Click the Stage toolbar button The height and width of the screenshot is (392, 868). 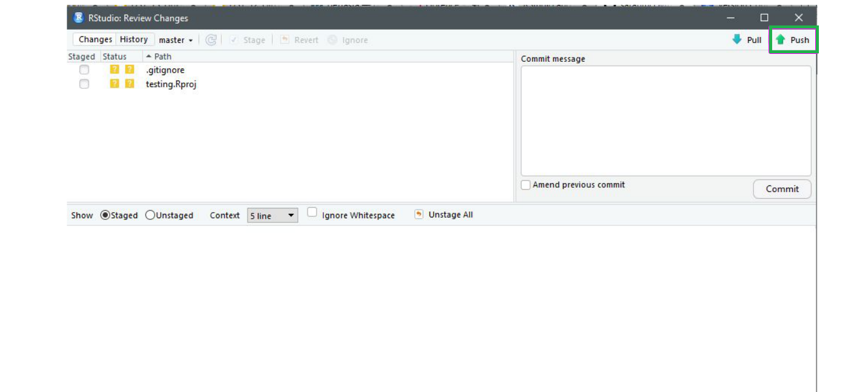point(247,40)
